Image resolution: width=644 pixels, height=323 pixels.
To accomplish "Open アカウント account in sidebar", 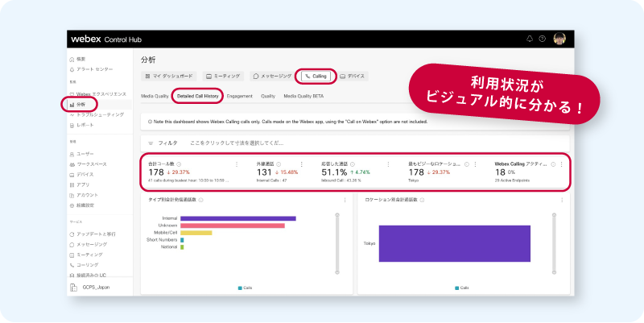I will 84,195.
